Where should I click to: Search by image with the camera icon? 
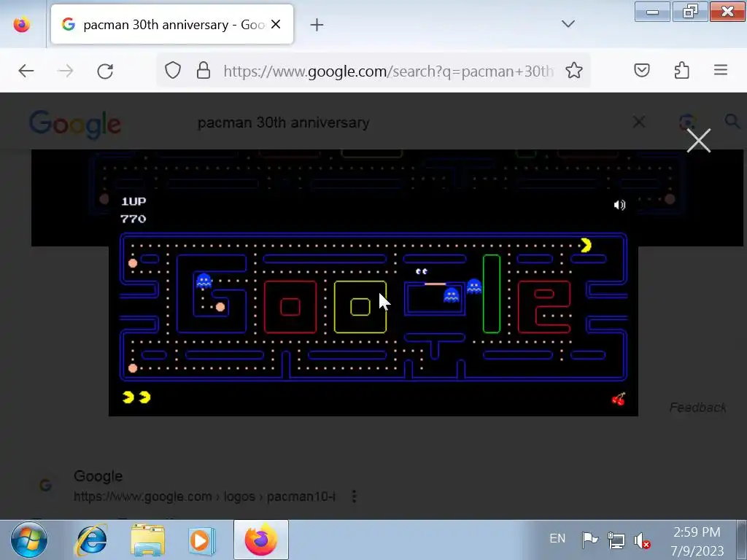coord(686,122)
